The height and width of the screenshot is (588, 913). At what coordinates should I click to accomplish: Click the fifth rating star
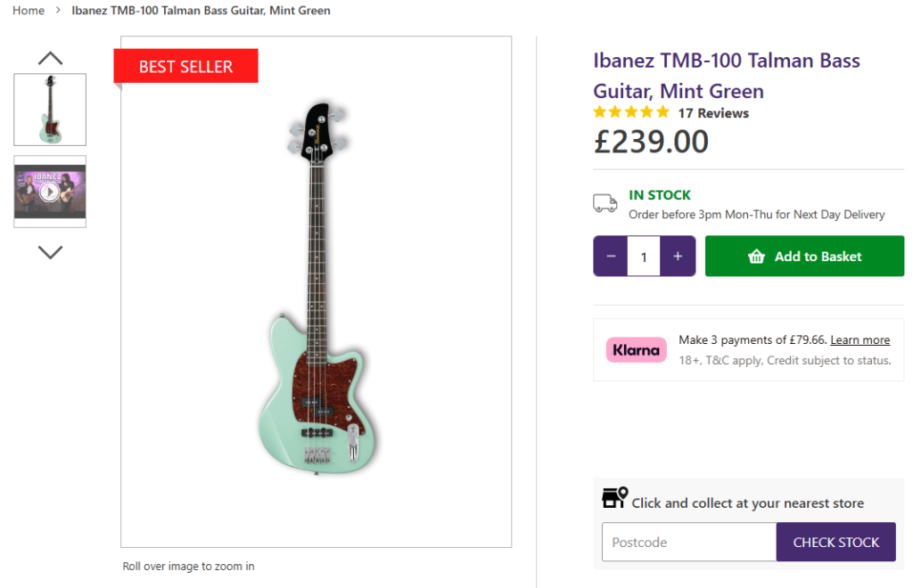pos(662,111)
